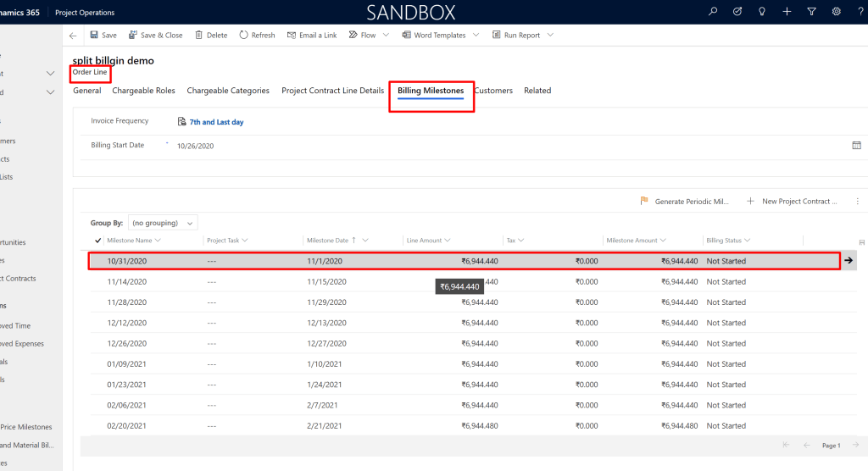The image size is (868, 471).
Task: Open the Group By dropdown
Action: pos(163,224)
